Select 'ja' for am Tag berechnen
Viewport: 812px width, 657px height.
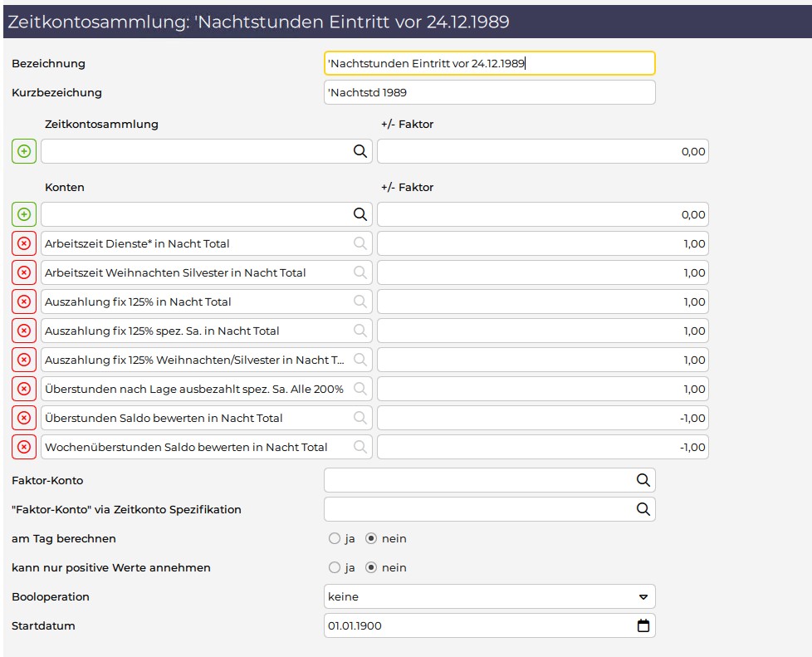[335, 538]
